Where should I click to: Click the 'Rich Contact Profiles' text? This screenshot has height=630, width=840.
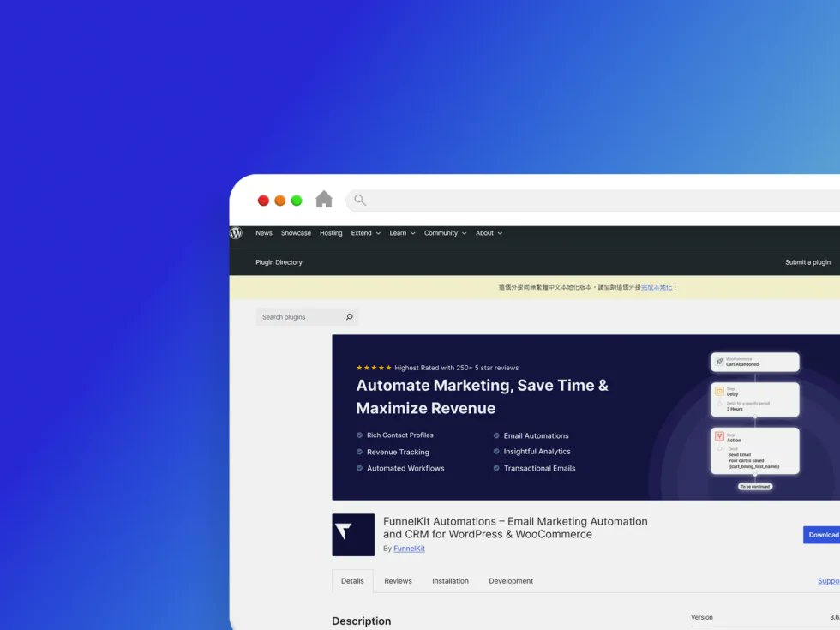pyautogui.click(x=400, y=435)
